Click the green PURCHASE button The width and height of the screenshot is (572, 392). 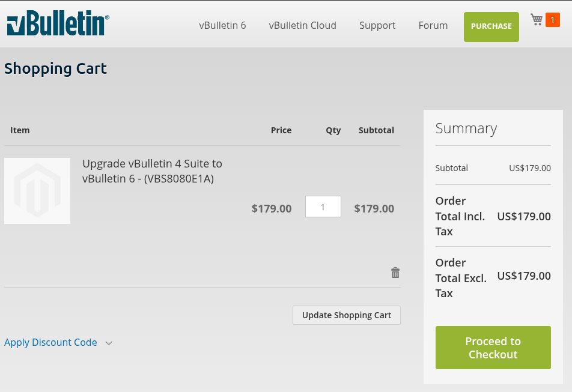click(x=491, y=26)
